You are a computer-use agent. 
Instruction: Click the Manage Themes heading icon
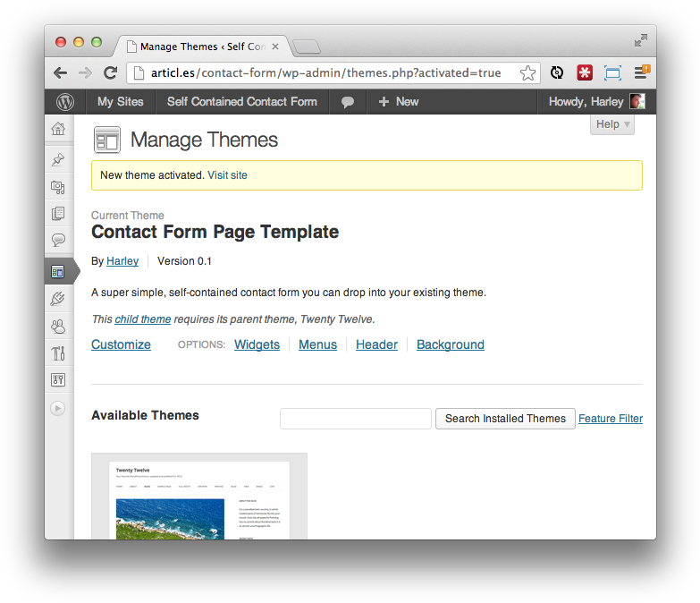[x=107, y=140]
